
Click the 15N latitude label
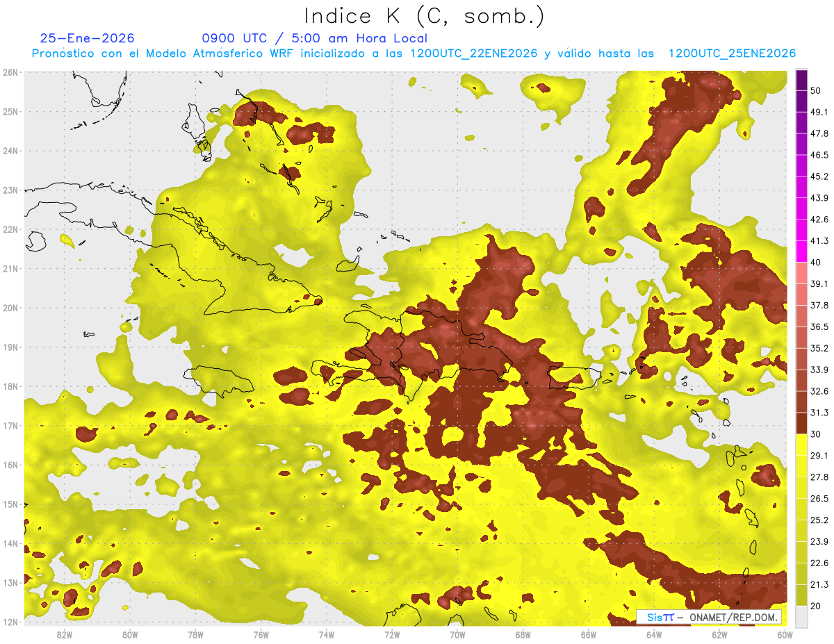pos(10,504)
